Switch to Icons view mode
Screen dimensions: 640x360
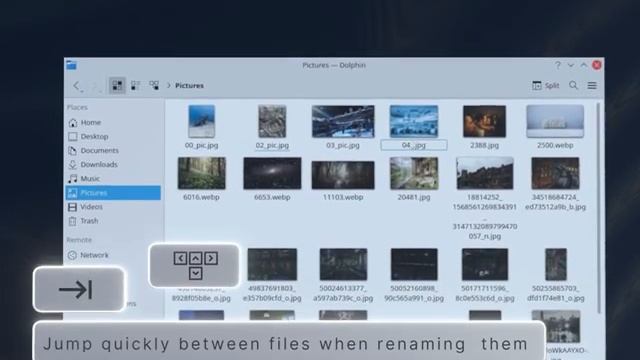pyautogui.click(x=117, y=86)
